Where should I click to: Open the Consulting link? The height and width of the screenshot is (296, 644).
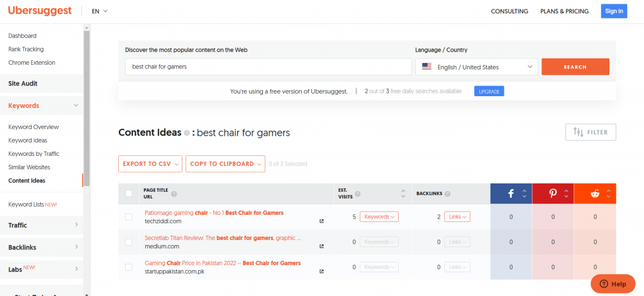(509, 11)
